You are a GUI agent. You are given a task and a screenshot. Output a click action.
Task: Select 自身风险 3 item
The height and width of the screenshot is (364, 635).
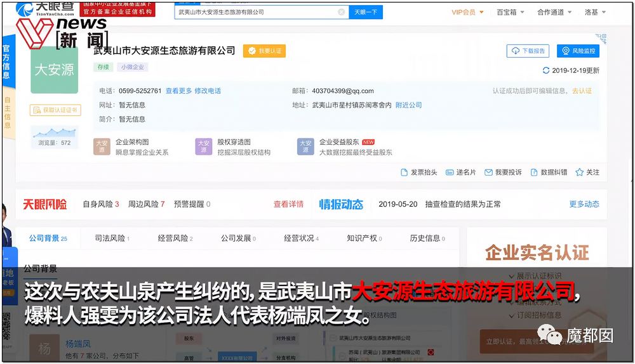[x=101, y=204]
